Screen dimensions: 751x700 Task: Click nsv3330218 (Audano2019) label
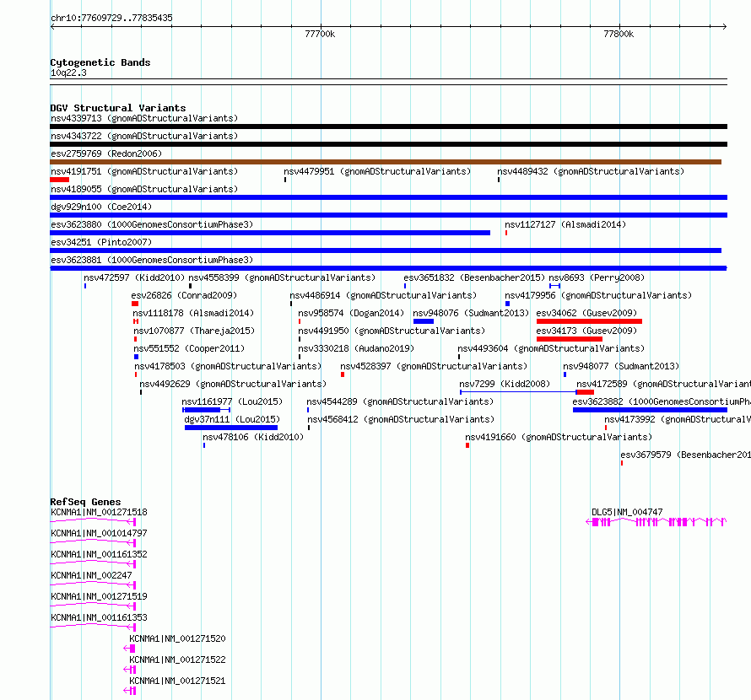point(356,348)
